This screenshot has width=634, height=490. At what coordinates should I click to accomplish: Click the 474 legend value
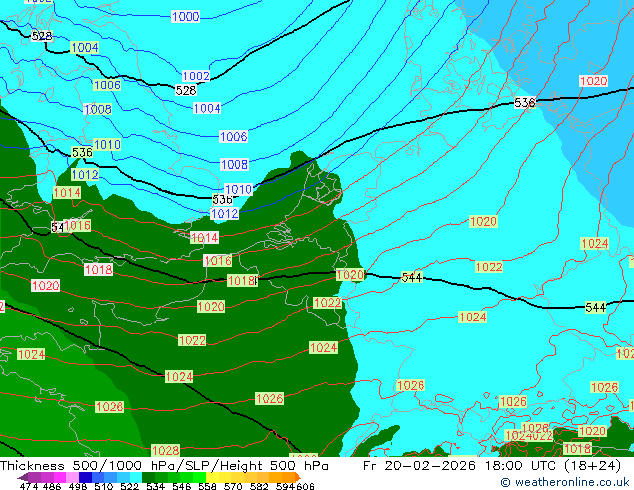29,486
